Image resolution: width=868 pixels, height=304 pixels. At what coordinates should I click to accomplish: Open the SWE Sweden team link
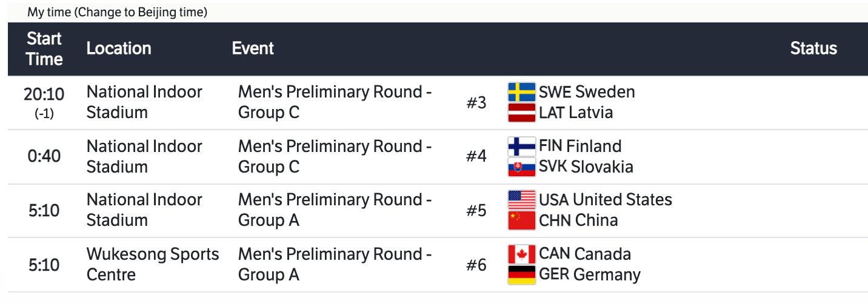[587, 92]
